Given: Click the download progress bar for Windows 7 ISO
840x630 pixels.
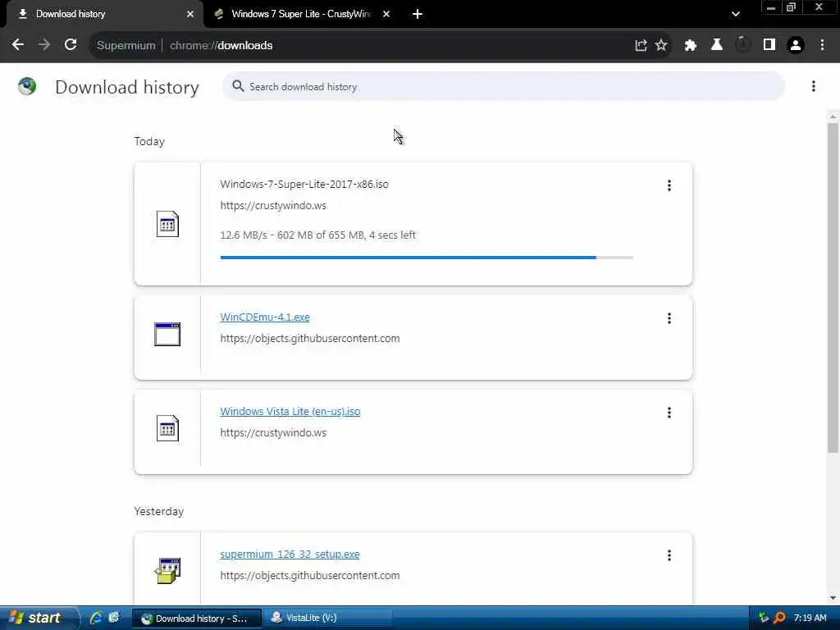Looking at the screenshot, I should (427, 258).
